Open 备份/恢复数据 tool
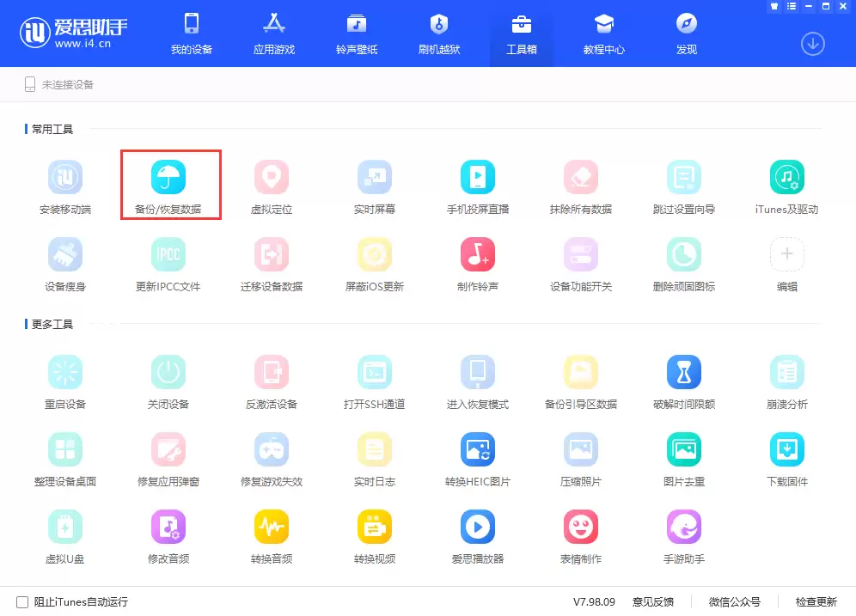Viewport: 856px width, 616px height. [168, 186]
